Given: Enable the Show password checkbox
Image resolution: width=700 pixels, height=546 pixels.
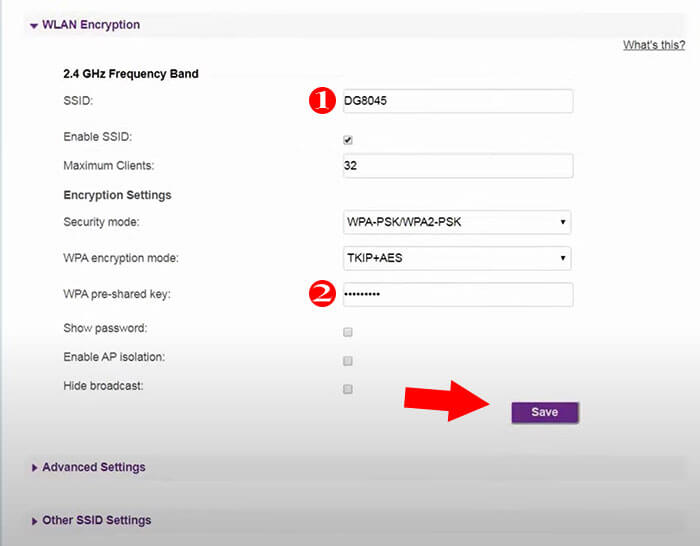Looking at the screenshot, I should tap(348, 332).
